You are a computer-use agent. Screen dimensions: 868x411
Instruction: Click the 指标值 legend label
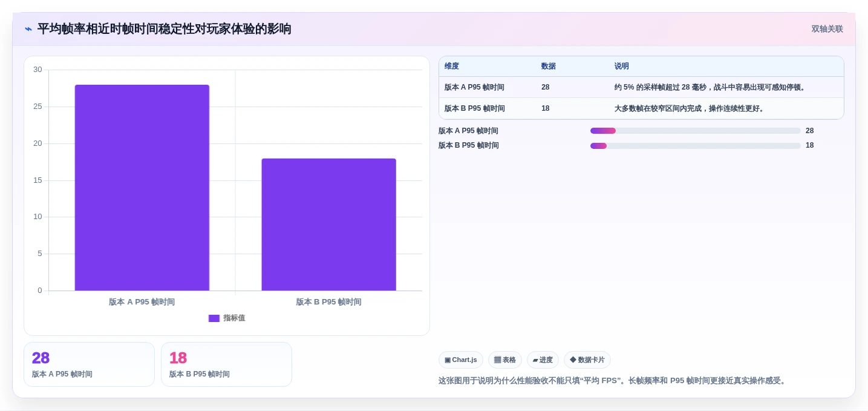pos(234,318)
